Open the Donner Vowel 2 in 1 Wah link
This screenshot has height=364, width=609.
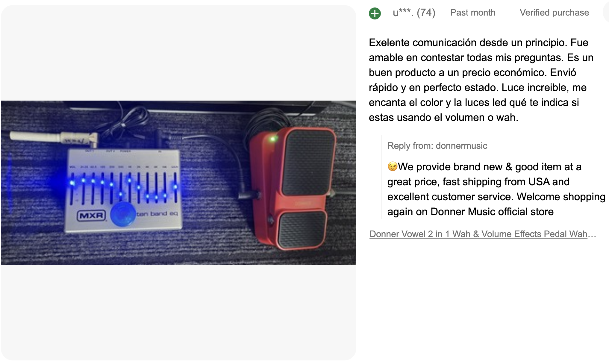(483, 234)
